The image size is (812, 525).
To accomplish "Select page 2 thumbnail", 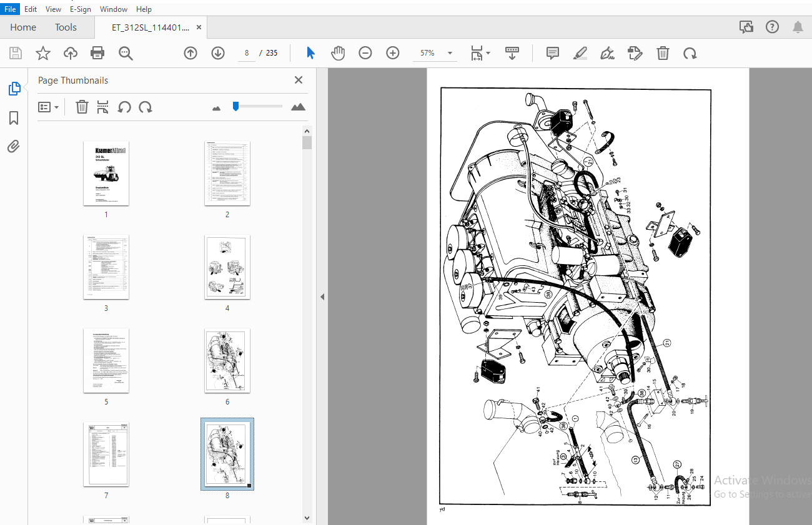I will (x=227, y=173).
